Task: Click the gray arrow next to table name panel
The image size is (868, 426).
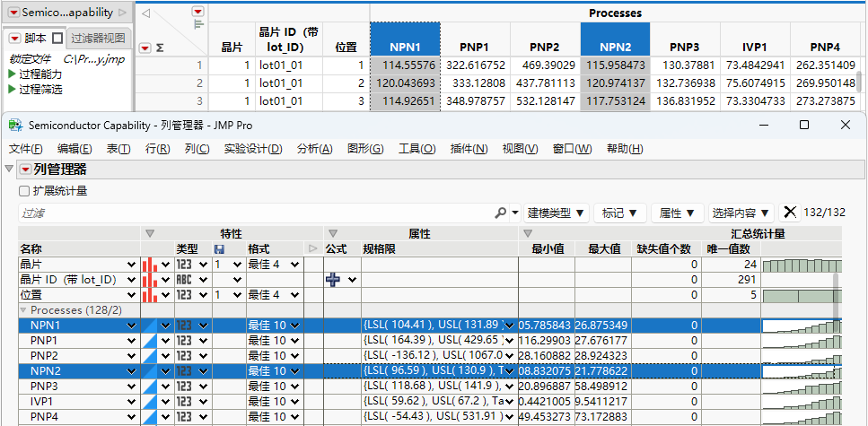Action: 123,13
